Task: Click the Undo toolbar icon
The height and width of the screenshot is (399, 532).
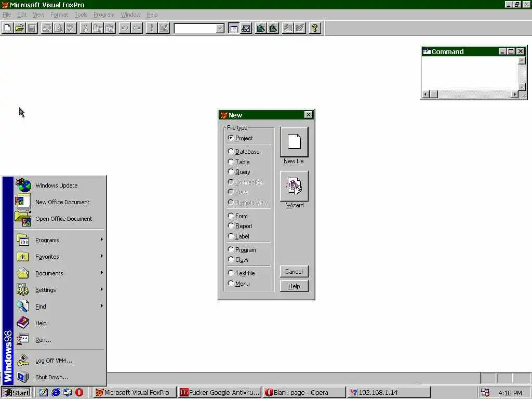Action: pos(125,28)
